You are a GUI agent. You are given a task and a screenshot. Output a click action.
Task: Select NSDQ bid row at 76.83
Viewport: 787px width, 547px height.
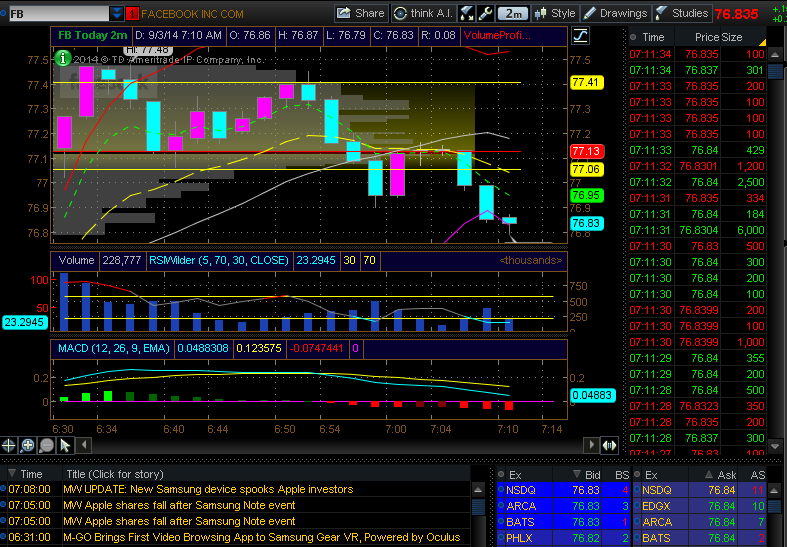[x=563, y=490]
